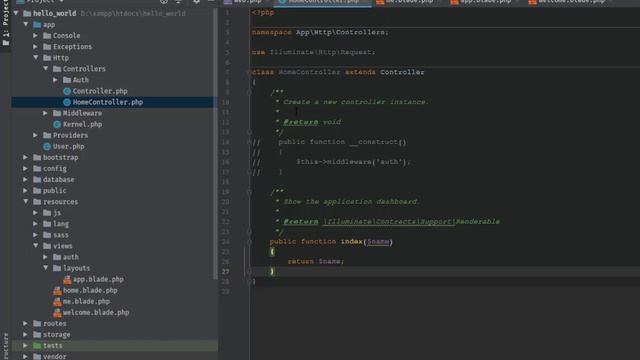Viewport: 640px width, 360px height.
Task: Select Controller.php in project tree
Action: 100,91
